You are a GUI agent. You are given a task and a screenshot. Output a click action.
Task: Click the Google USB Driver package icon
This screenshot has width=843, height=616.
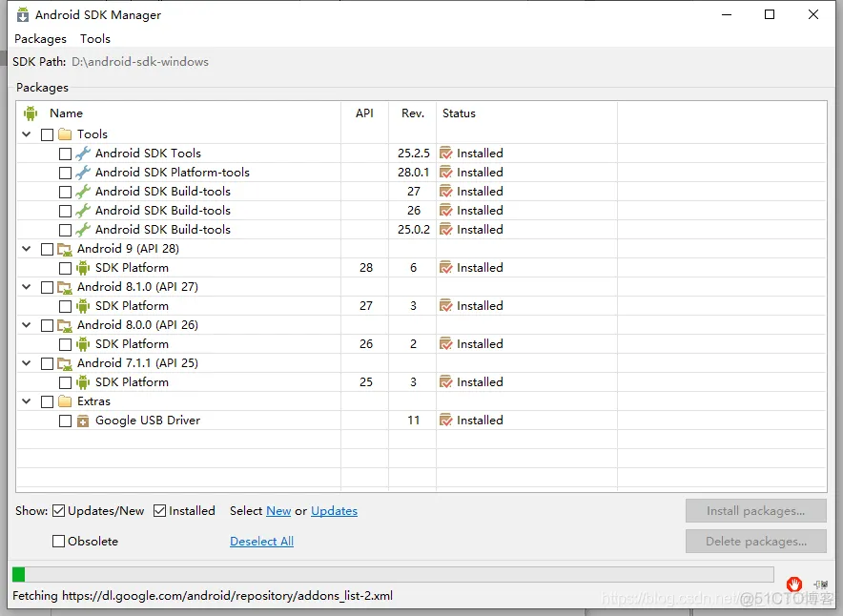pos(83,421)
